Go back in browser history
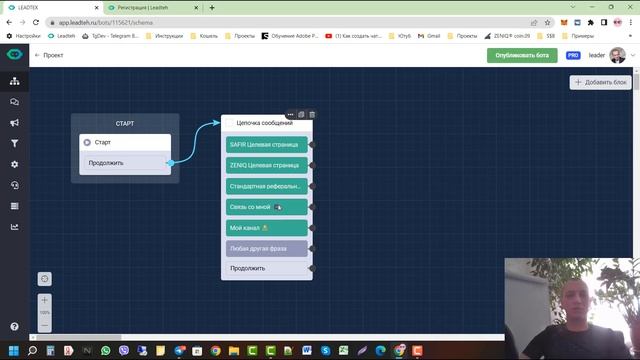This screenshot has width=640, height=360. click(x=9, y=22)
